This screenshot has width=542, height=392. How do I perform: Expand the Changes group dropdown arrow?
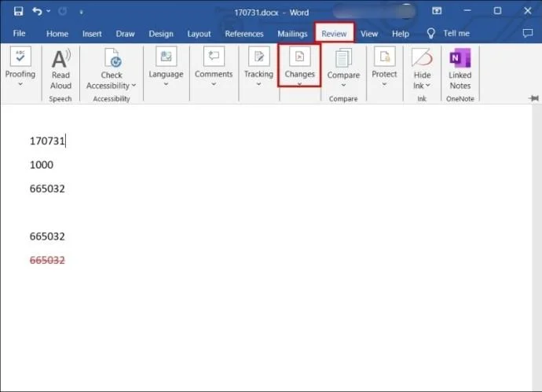[x=300, y=84]
